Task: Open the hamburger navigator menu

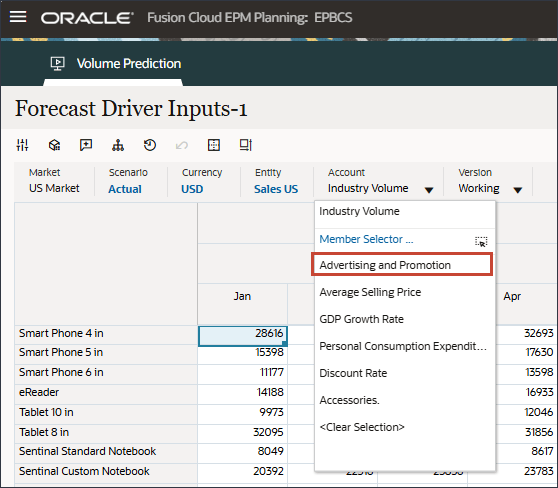Action: pos(18,17)
